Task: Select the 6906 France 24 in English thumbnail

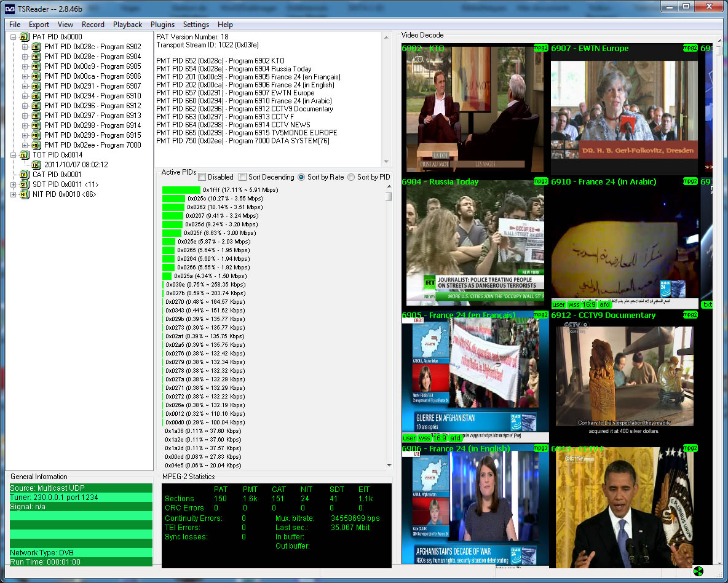Action: click(x=475, y=506)
